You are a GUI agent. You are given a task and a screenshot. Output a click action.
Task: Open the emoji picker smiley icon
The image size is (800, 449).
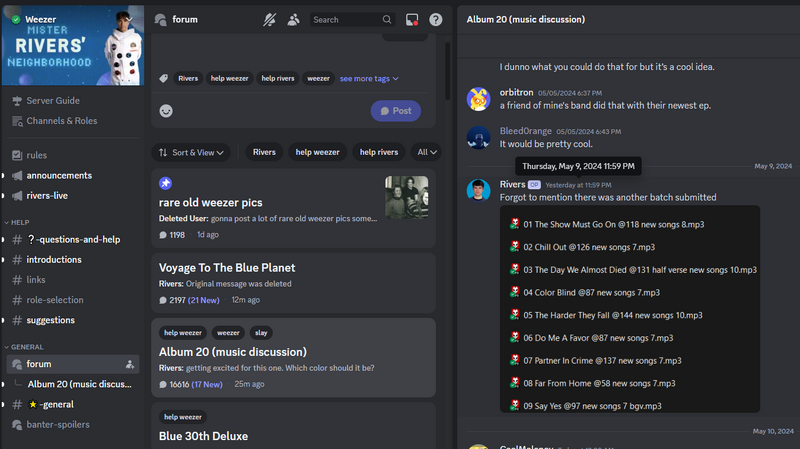click(166, 110)
